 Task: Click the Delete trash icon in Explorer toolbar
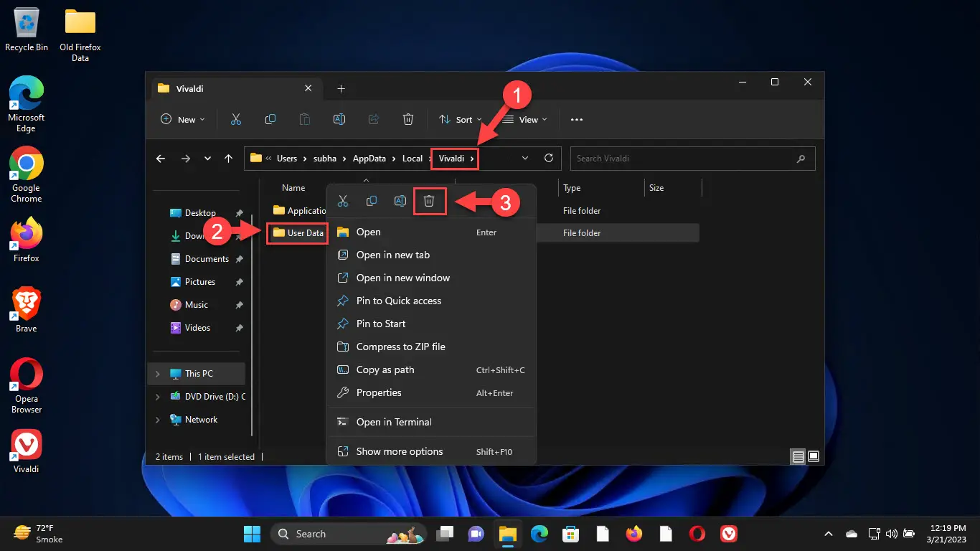point(408,120)
